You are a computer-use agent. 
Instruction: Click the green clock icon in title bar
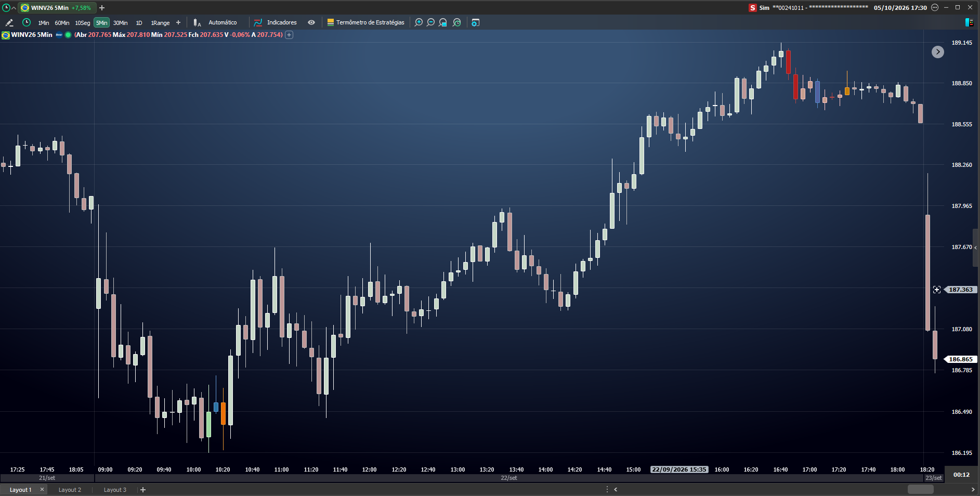tap(6, 8)
